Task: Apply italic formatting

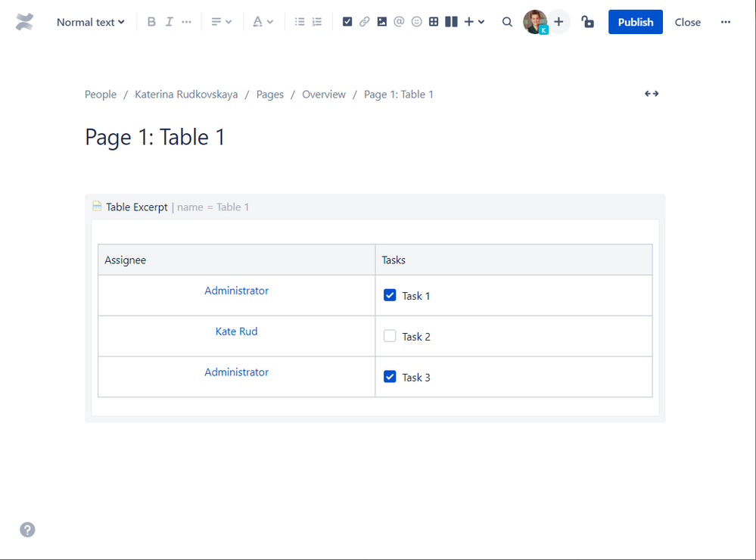Action: (169, 21)
